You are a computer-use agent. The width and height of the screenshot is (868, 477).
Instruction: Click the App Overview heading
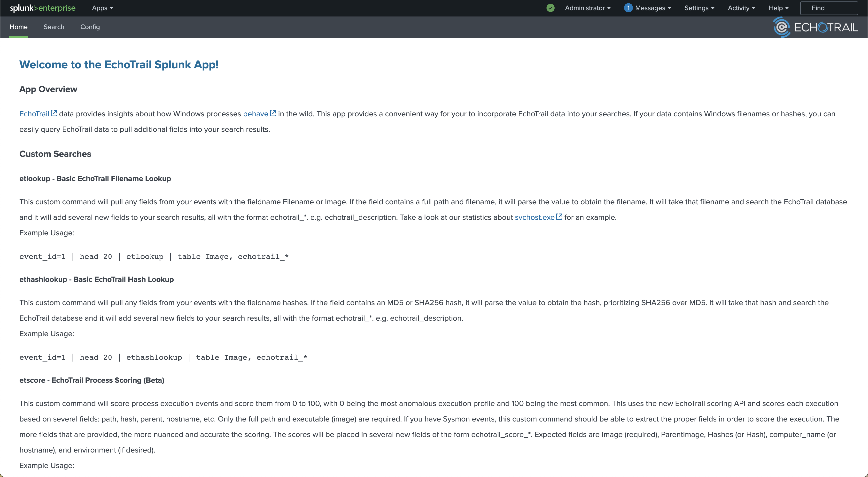pyautogui.click(x=48, y=89)
